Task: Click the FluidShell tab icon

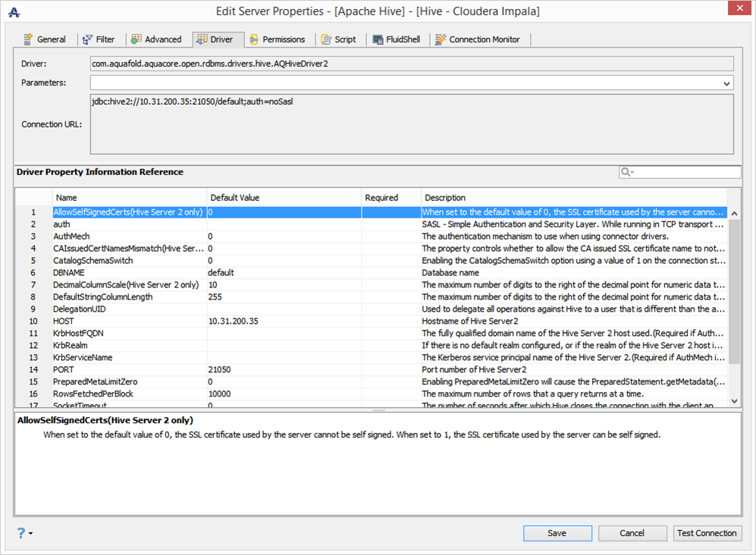Action: tap(378, 39)
